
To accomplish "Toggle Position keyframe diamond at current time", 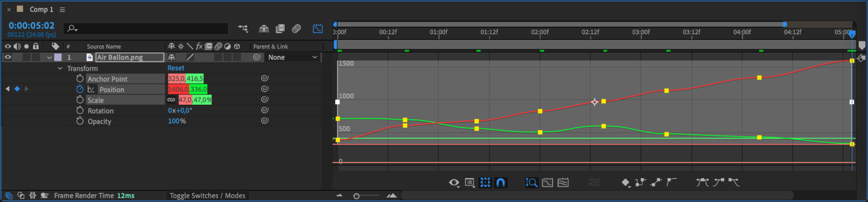I will pyautogui.click(x=17, y=89).
